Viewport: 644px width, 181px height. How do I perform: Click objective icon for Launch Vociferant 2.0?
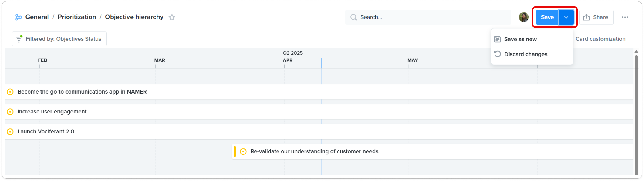[10, 132]
